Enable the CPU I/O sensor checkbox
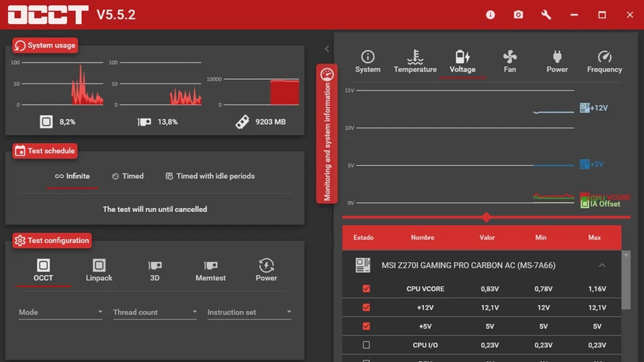Screen dimensions: 644x362 pyautogui.click(x=366, y=345)
